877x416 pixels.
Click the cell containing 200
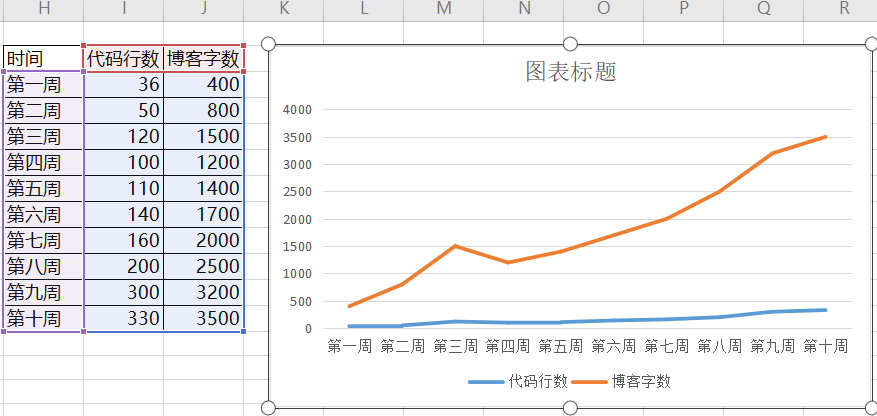[x=124, y=266]
